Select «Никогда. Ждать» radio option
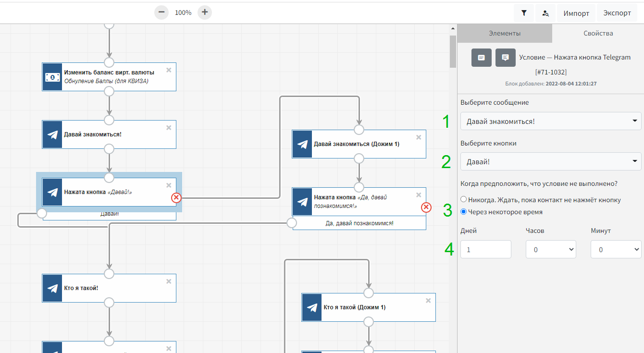The image size is (644, 353). 464,200
